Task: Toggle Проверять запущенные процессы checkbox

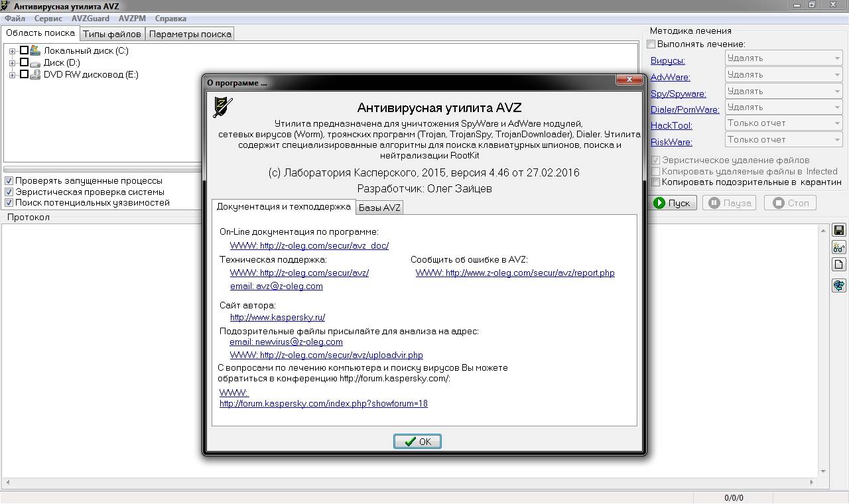Action: click(x=9, y=180)
